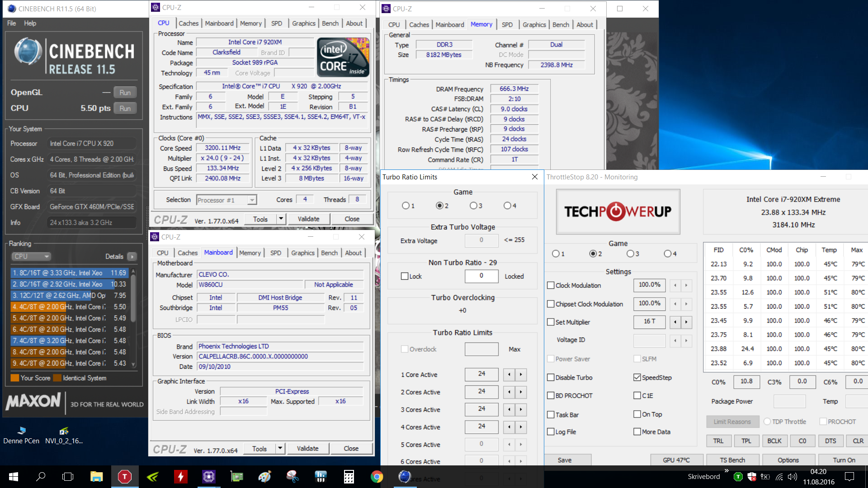Open Google Chrome from taskbar

click(377, 477)
